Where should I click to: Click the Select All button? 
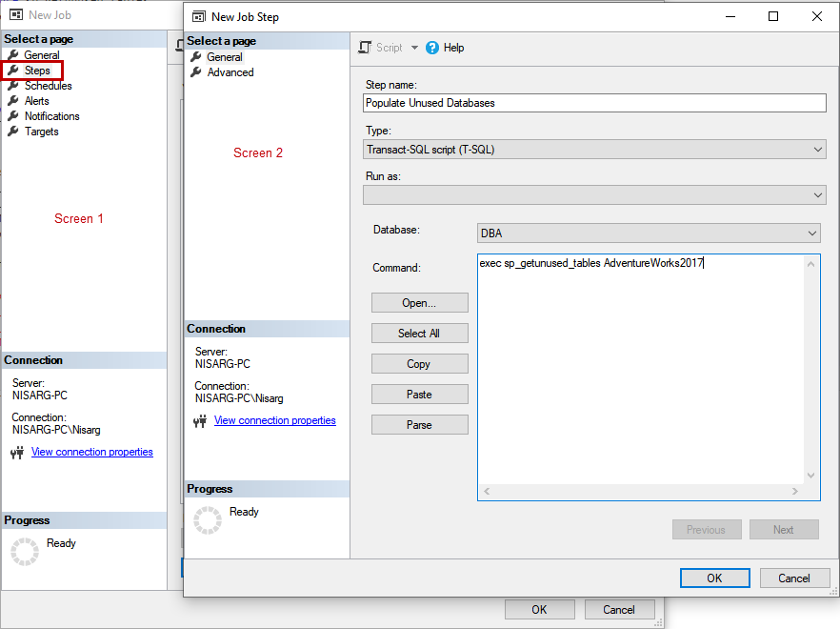pyautogui.click(x=419, y=334)
